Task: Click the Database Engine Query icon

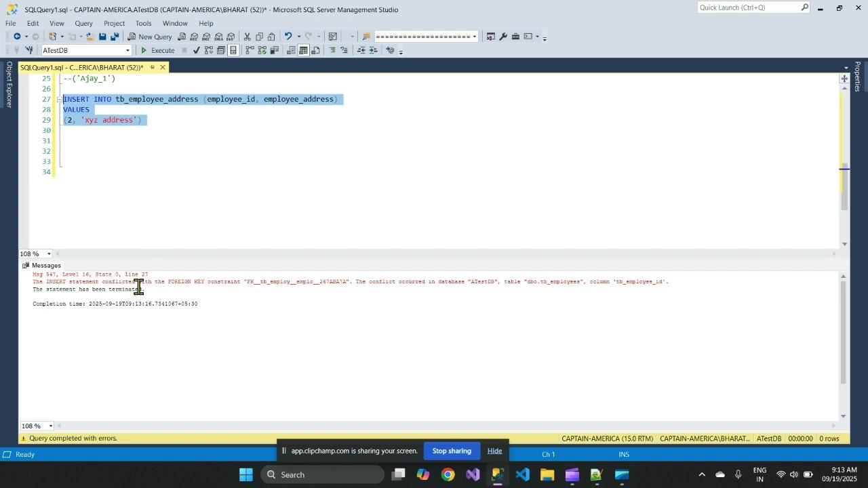Action: coord(182,37)
